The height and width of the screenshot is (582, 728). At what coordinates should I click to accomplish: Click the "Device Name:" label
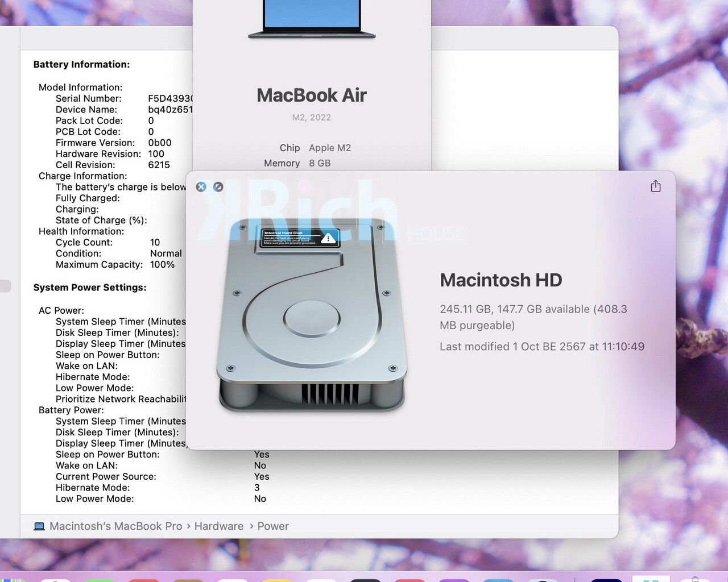(86, 110)
